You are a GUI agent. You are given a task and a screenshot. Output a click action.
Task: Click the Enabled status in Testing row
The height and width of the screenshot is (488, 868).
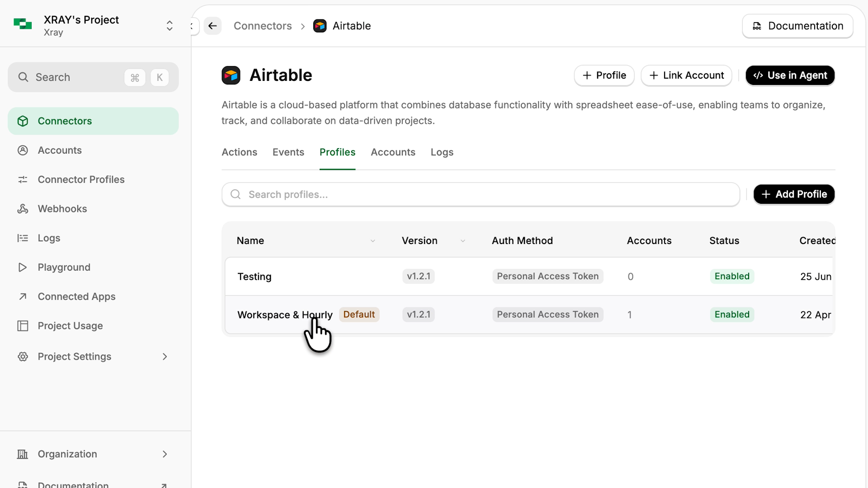point(732,276)
